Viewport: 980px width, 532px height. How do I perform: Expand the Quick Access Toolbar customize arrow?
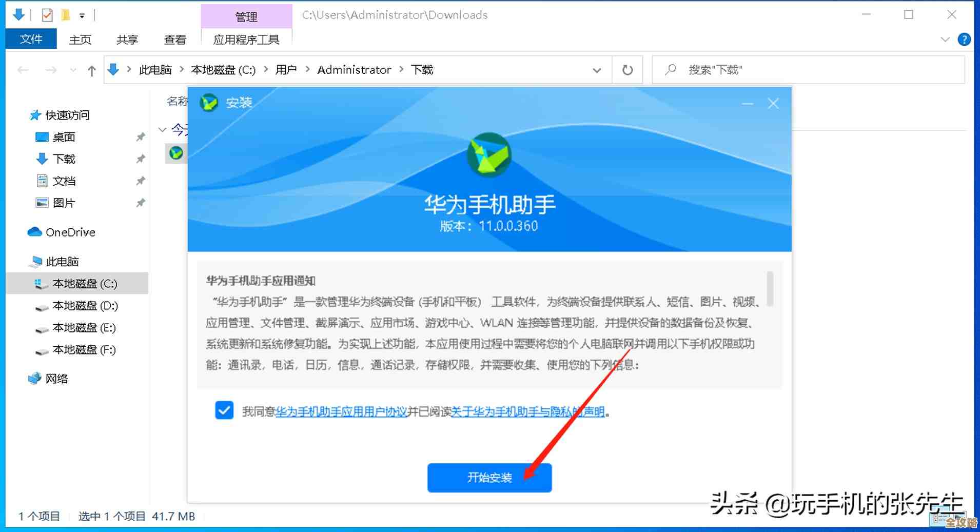[81, 15]
